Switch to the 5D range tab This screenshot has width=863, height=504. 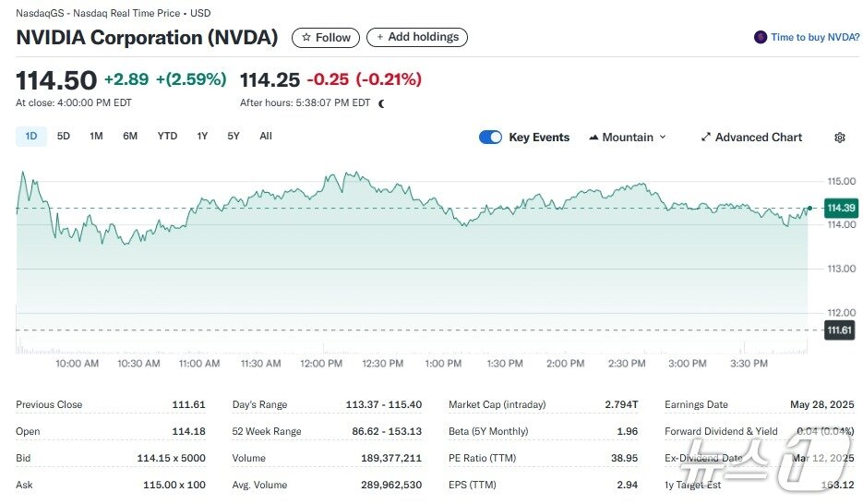(64, 137)
